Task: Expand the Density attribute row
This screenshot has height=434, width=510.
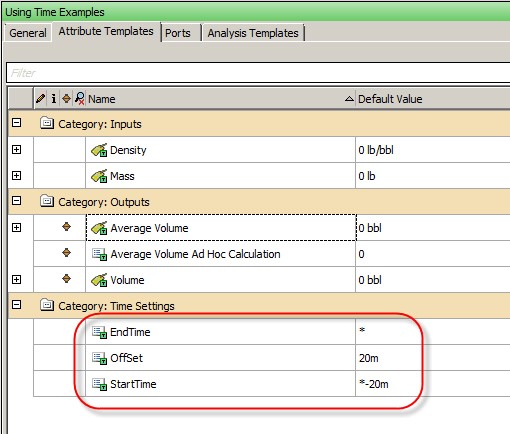Action: point(16,149)
